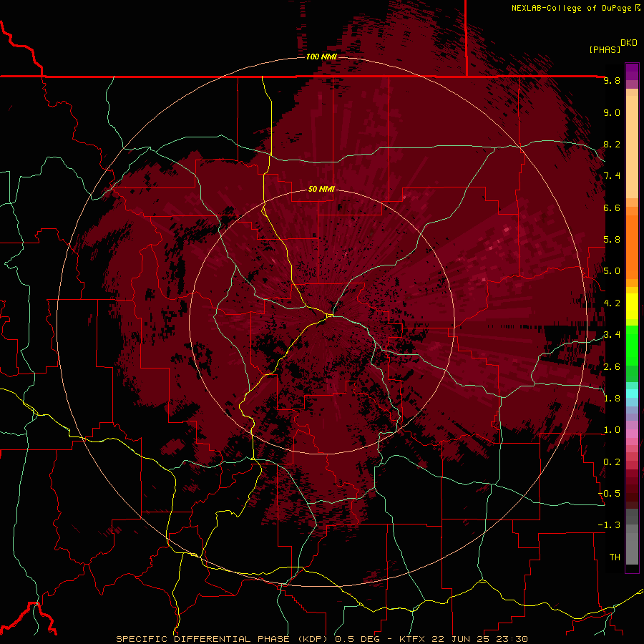Pick the gray segment of the color scale
The image size is (644, 644).
point(632,537)
